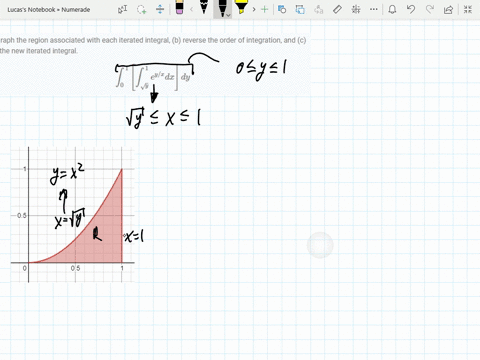Click the x-axis label 0.5 on graph
This screenshot has height=360, width=480.
point(75,268)
